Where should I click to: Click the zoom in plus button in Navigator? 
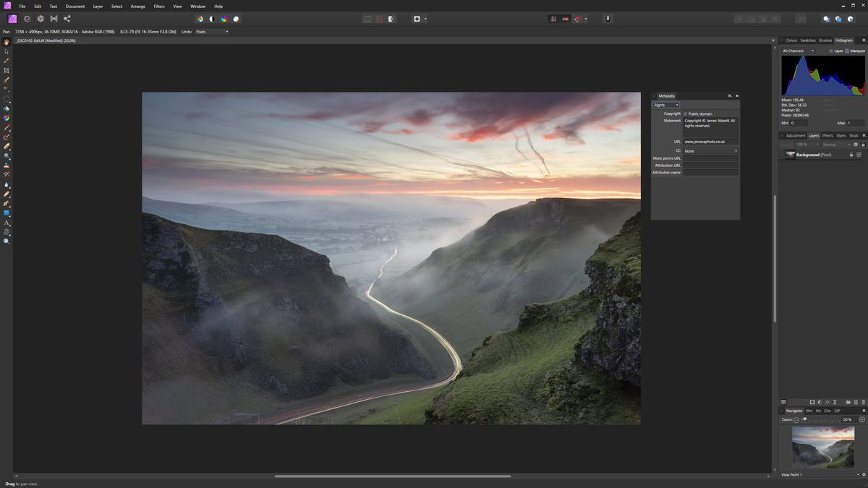pyautogui.click(x=861, y=419)
